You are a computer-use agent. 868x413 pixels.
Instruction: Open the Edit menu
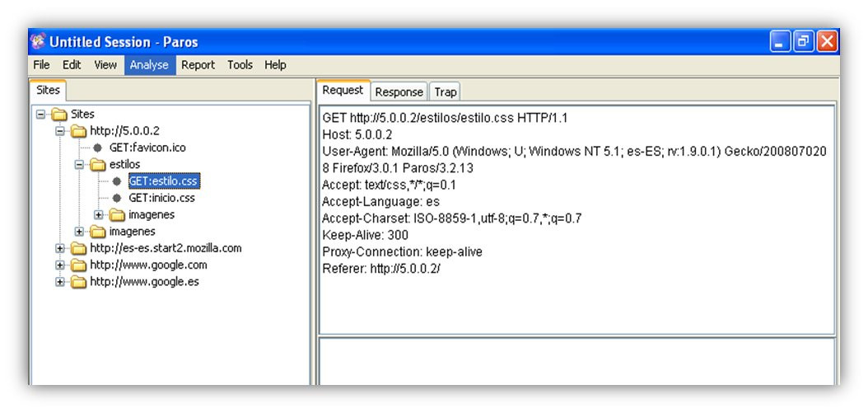72,65
